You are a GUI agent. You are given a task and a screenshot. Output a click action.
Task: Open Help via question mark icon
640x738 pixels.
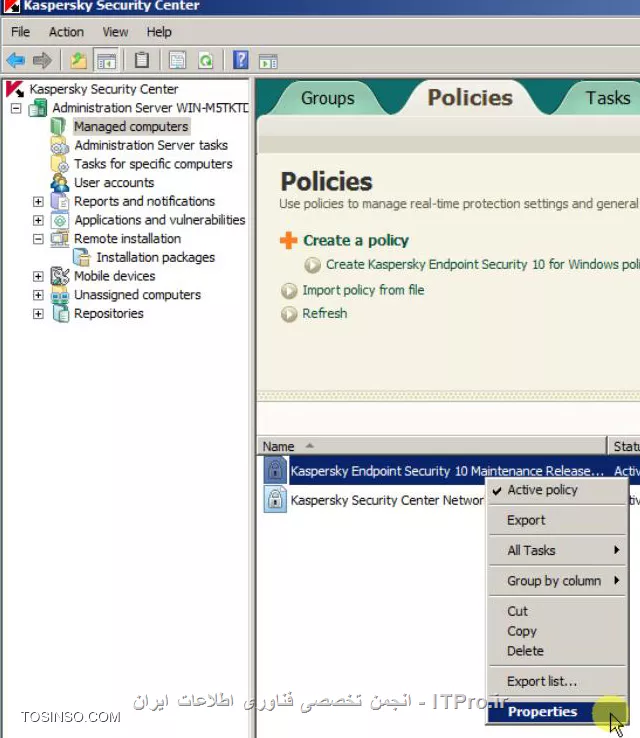[240, 60]
